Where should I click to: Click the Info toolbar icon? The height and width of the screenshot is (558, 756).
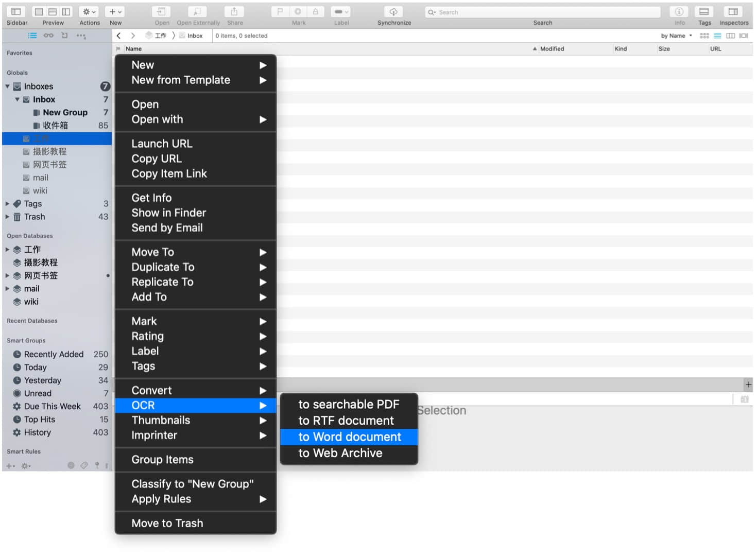[x=679, y=11]
